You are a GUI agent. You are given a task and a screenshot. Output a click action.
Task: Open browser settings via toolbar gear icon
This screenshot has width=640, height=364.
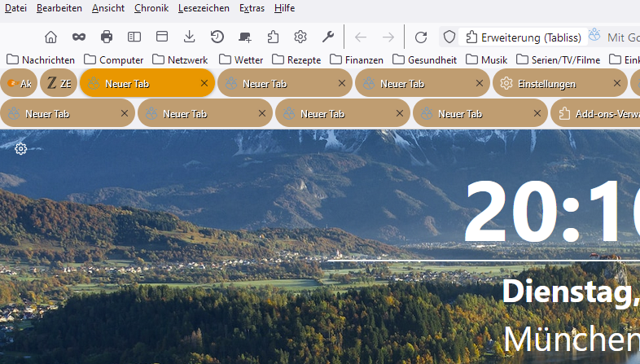click(x=300, y=37)
